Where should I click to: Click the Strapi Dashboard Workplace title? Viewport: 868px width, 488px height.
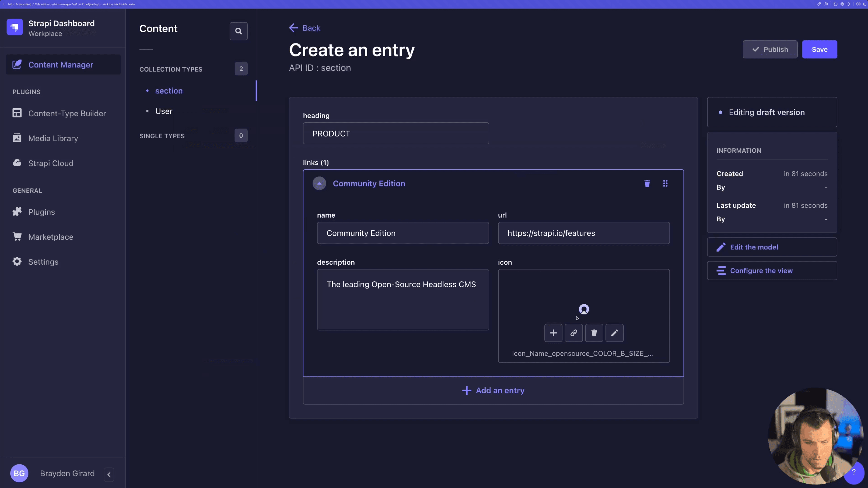[61, 28]
